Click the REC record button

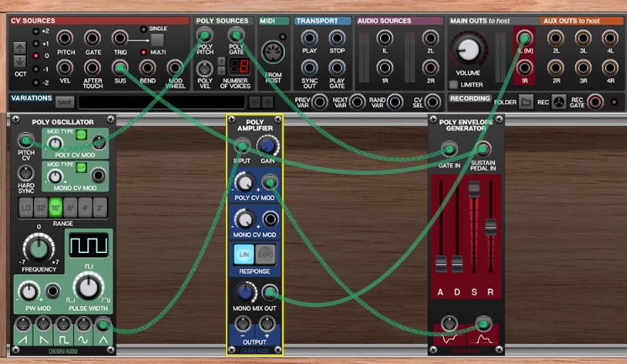tap(559, 103)
